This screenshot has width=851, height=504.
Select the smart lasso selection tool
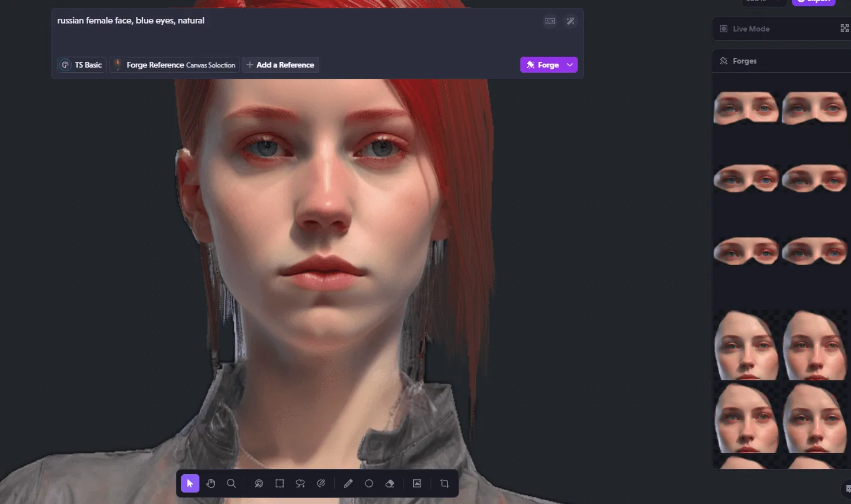[x=300, y=483]
